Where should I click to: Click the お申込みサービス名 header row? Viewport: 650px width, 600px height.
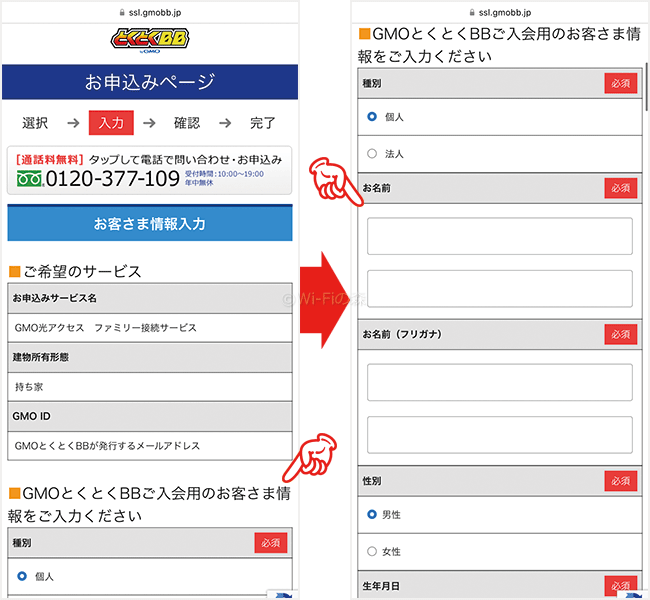(150, 298)
